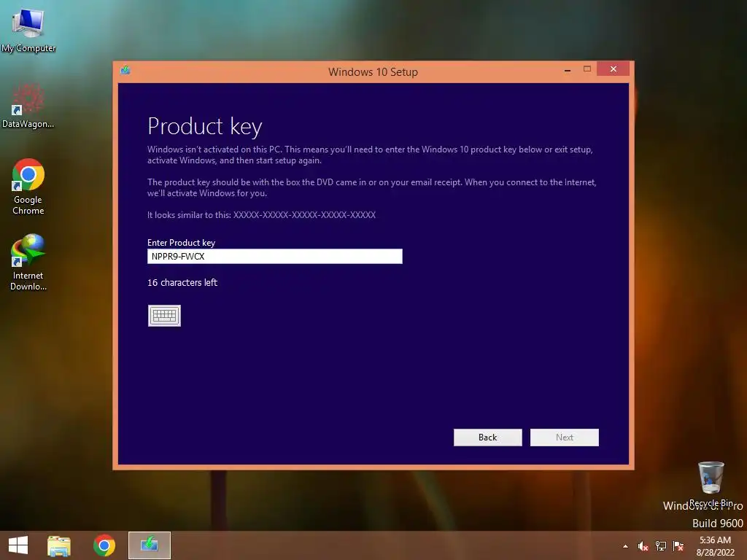
Task: Open the Windows Start button
Action: tap(18, 545)
